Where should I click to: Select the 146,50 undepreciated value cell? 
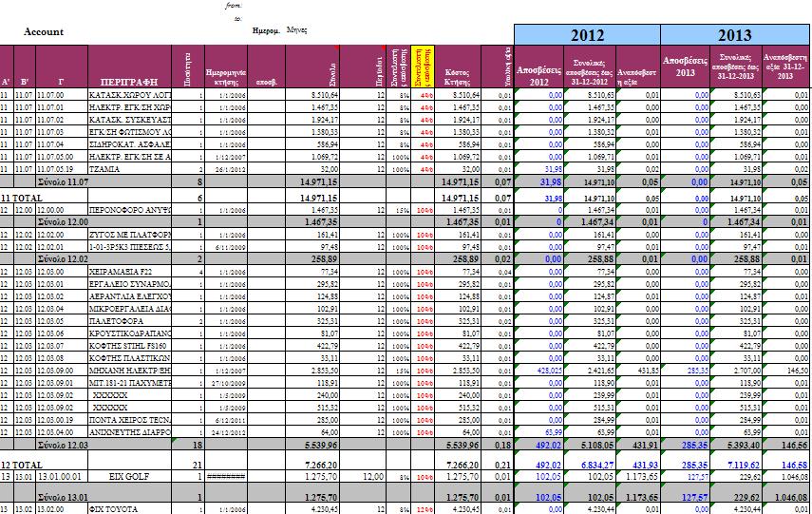[785, 371]
